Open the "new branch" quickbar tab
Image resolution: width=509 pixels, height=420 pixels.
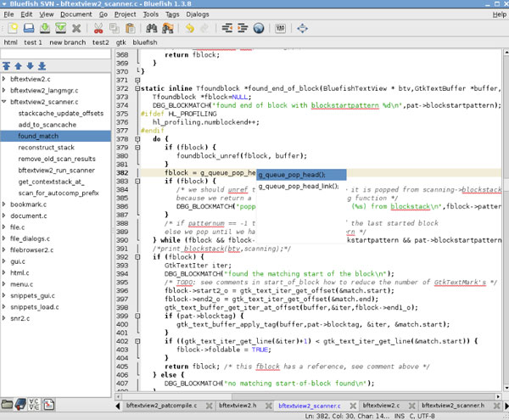[x=66, y=42]
